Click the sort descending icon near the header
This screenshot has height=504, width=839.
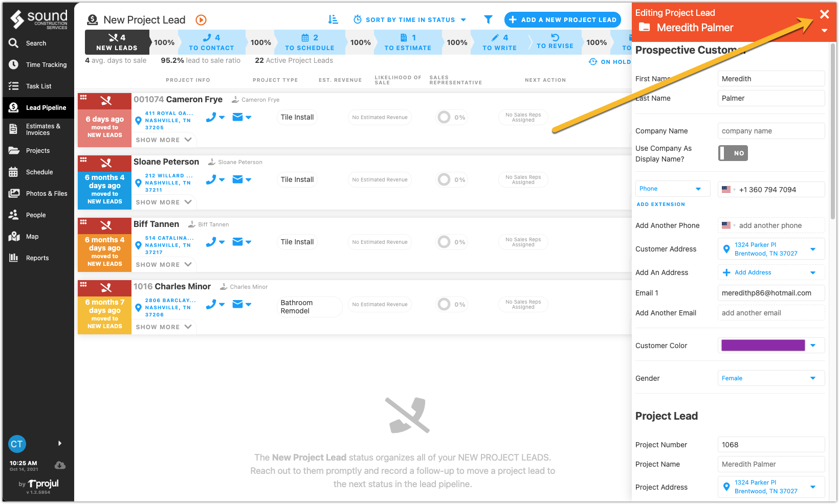(x=333, y=19)
